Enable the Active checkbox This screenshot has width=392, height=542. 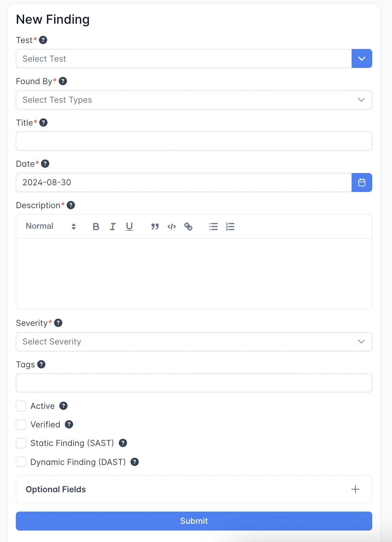click(x=21, y=406)
